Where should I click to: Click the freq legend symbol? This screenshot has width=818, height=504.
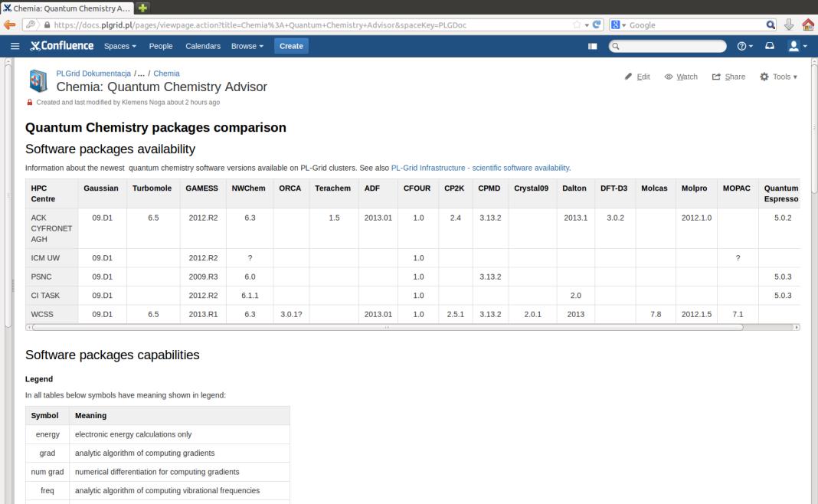47,490
